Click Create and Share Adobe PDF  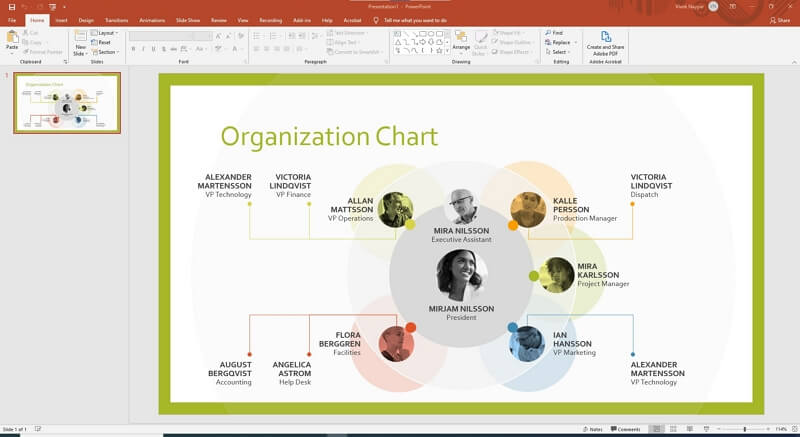coord(606,43)
